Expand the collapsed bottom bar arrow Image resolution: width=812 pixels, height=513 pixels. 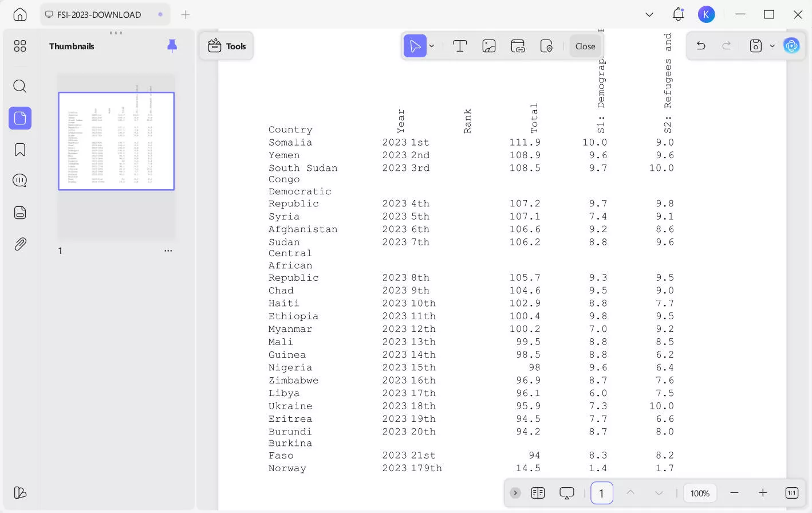(x=515, y=493)
